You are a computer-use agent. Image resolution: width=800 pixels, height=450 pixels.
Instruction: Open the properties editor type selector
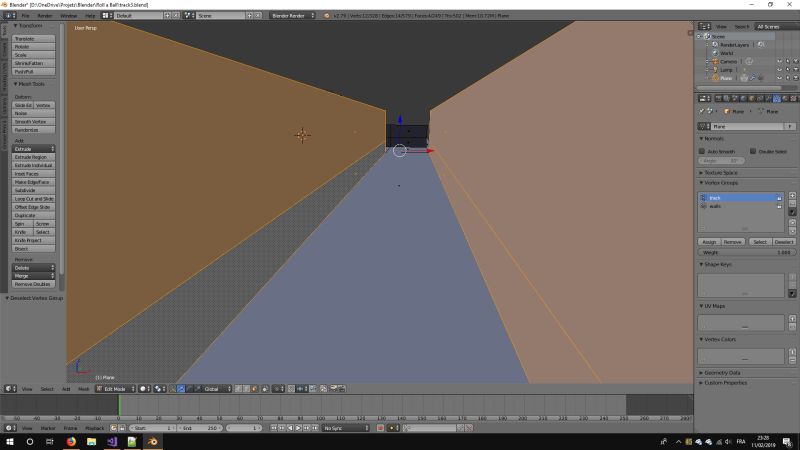pyautogui.click(x=705, y=98)
